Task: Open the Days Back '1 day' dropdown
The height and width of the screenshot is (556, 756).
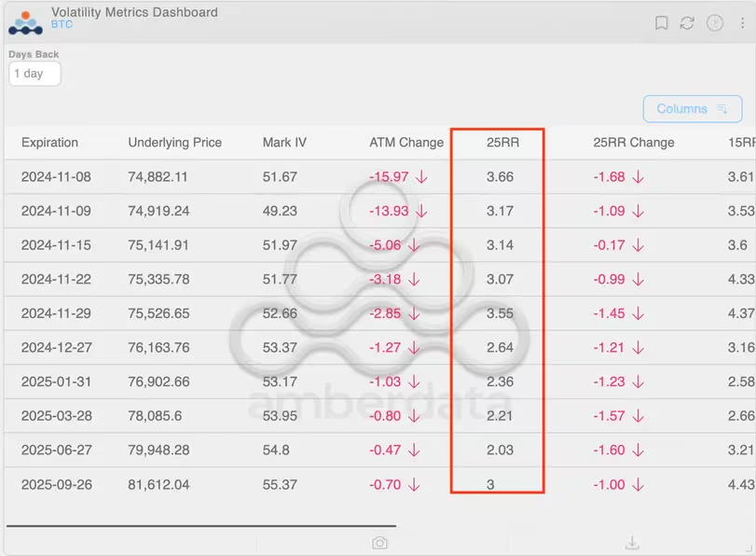Action: (x=34, y=74)
